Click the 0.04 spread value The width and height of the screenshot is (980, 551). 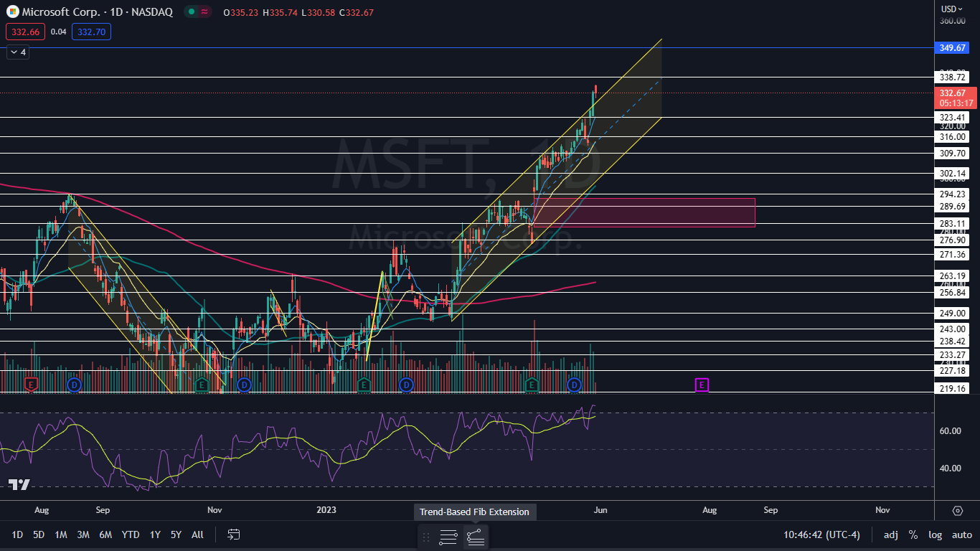[x=59, y=32]
